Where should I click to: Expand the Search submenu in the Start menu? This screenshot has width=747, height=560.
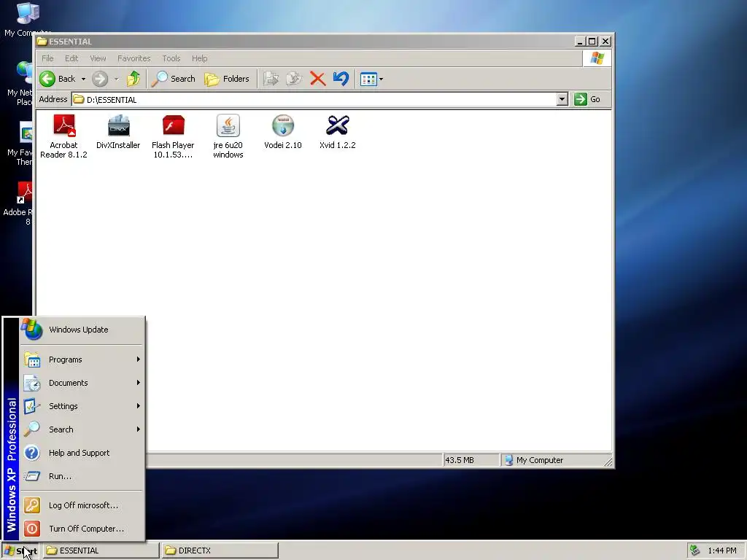[x=82, y=429]
